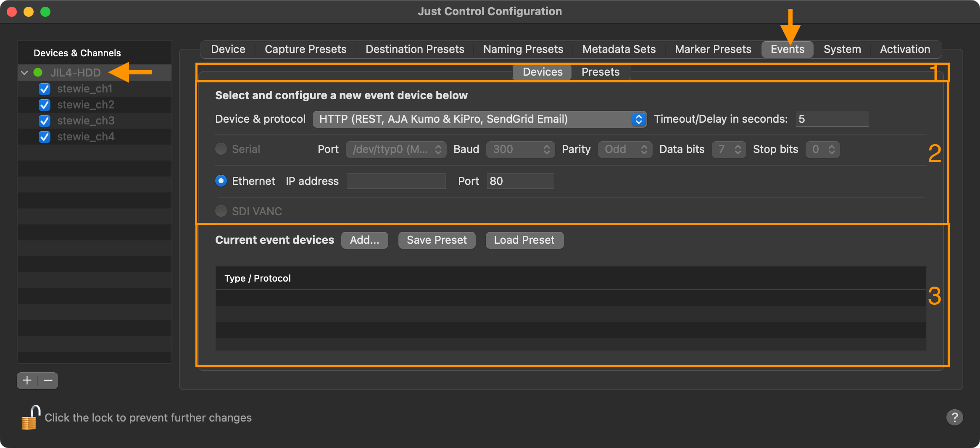
Task: Collapse the JIL4-HDD device tree
Action: click(24, 73)
